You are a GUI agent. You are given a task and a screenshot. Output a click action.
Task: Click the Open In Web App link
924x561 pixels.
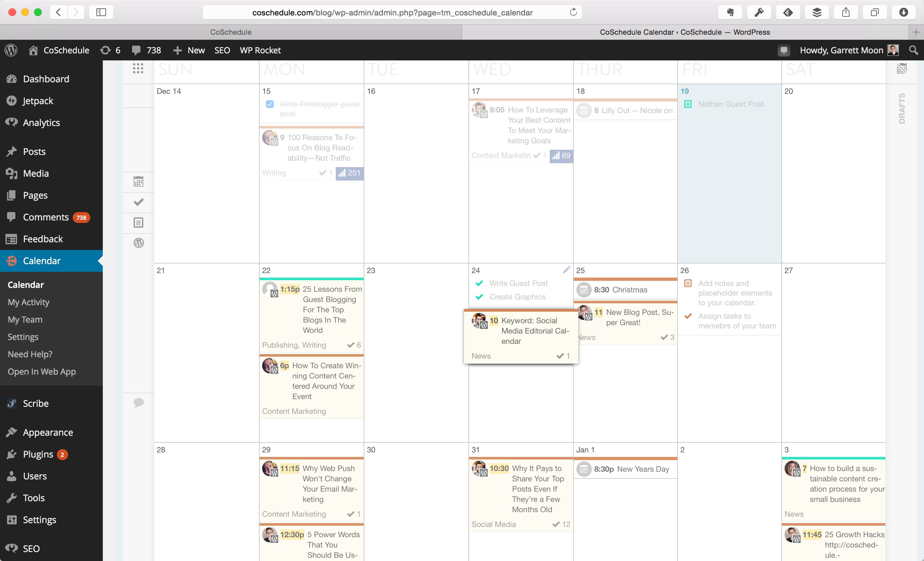click(42, 371)
